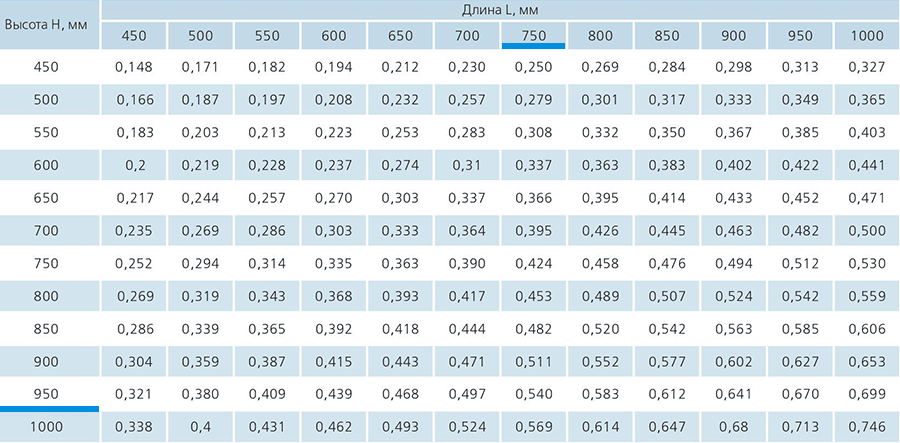The image size is (900, 443).
Task: Select cell with value 0,148
Action: click(x=134, y=67)
